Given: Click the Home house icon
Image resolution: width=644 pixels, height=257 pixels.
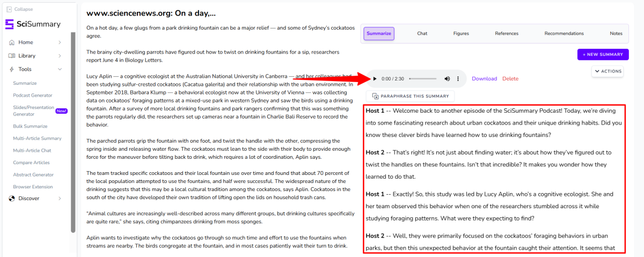Looking at the screenshot, I should pos(12,42).
